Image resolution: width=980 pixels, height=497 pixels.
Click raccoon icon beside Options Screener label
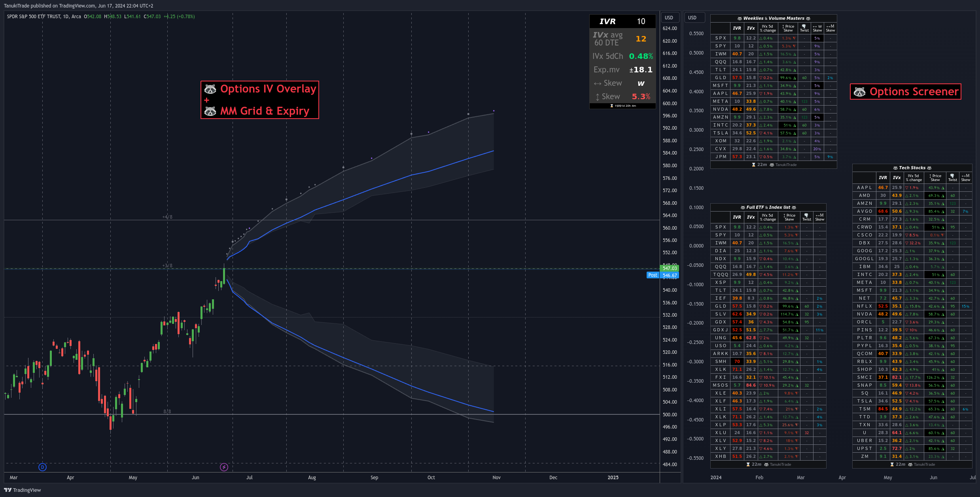859,92
